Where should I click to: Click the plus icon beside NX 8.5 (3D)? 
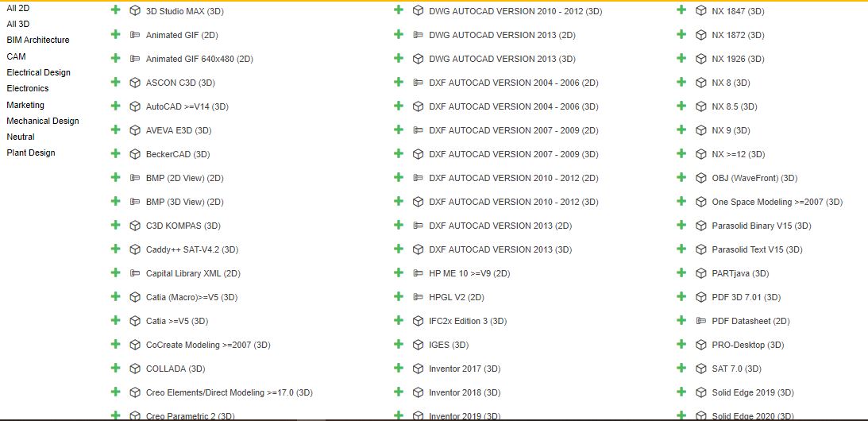[x=681, y=105]
